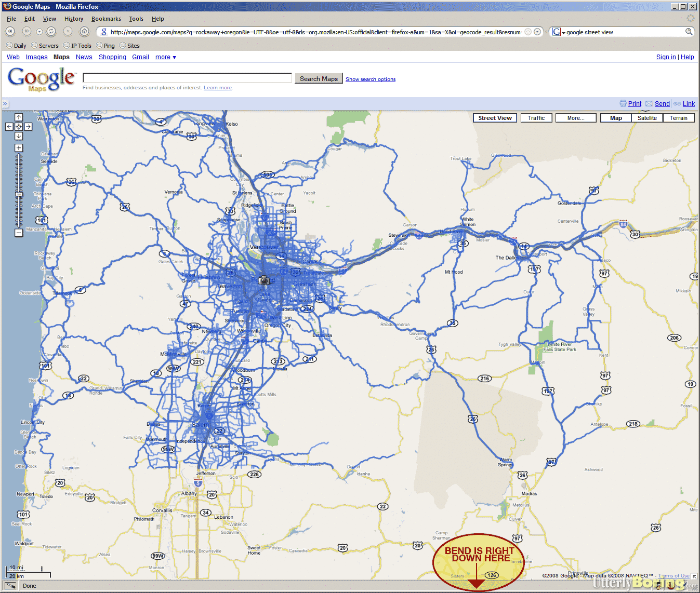Go to the browser home page

[84, 32]
